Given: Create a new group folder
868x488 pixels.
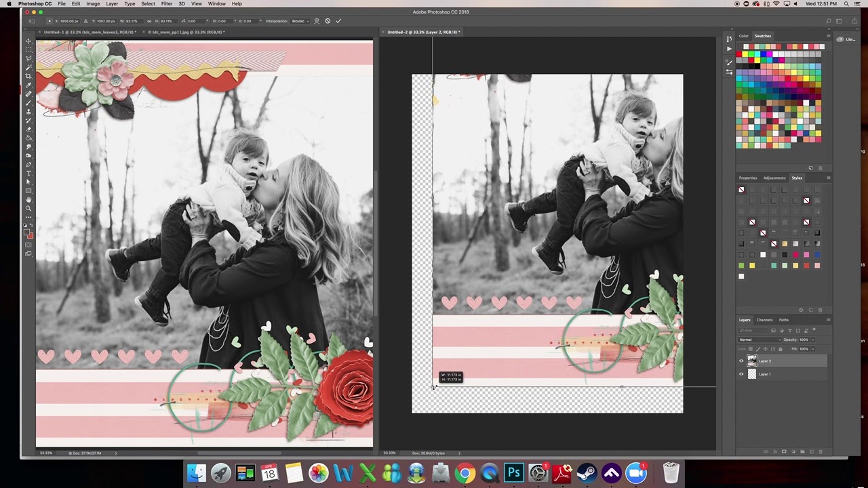Looking at the screenshot, I should [802, 451].
